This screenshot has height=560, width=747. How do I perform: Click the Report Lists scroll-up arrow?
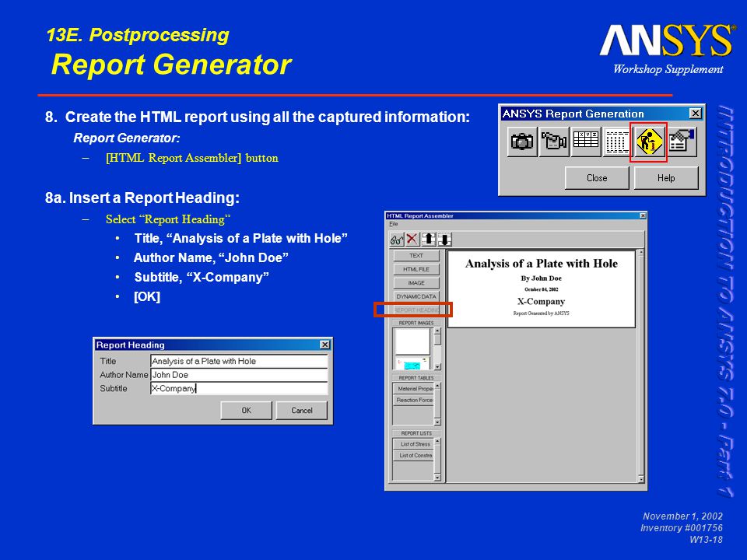pos(438,441)
